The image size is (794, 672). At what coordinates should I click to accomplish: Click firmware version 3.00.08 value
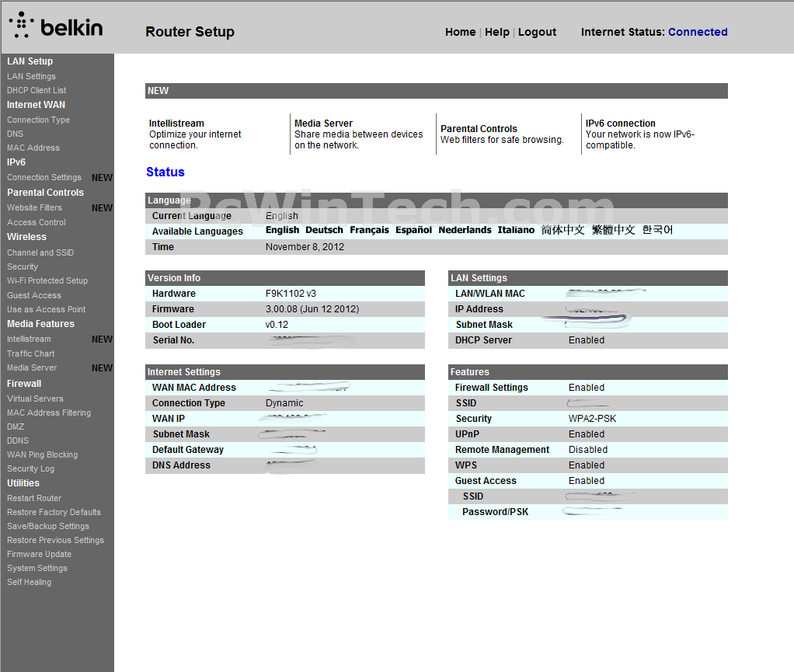coord(312,309)
